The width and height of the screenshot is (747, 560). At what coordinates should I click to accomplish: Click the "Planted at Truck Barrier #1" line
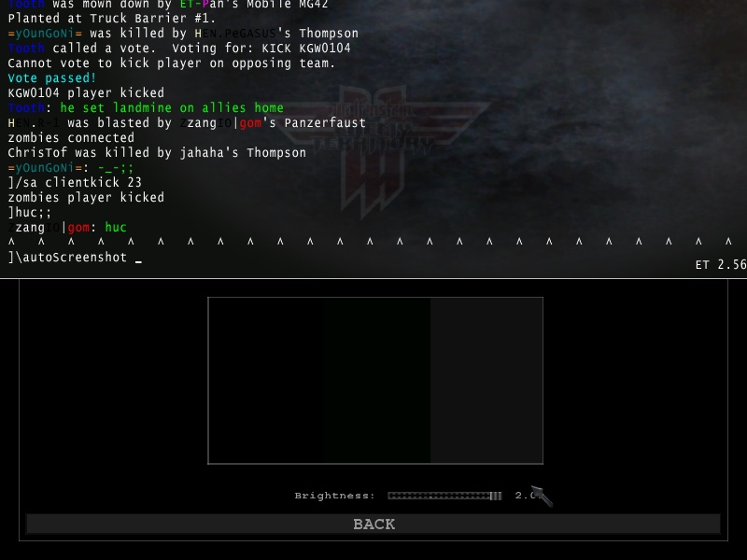112,19
